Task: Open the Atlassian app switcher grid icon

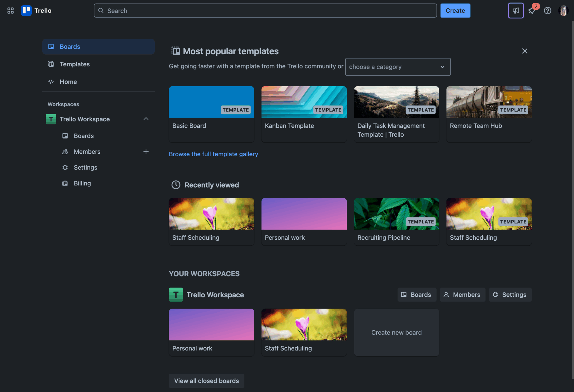Action: click(10, 10)
